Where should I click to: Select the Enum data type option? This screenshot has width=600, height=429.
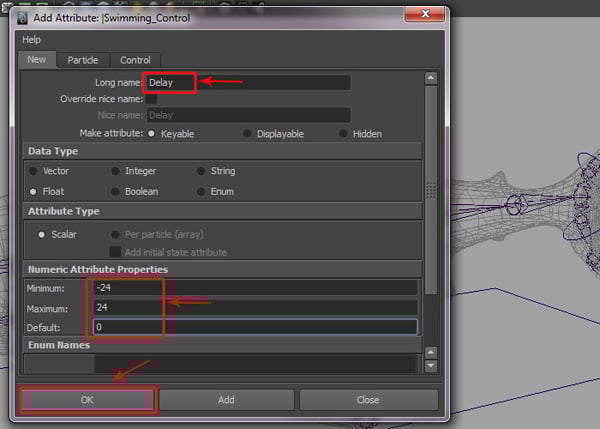(x=201, y=191)
